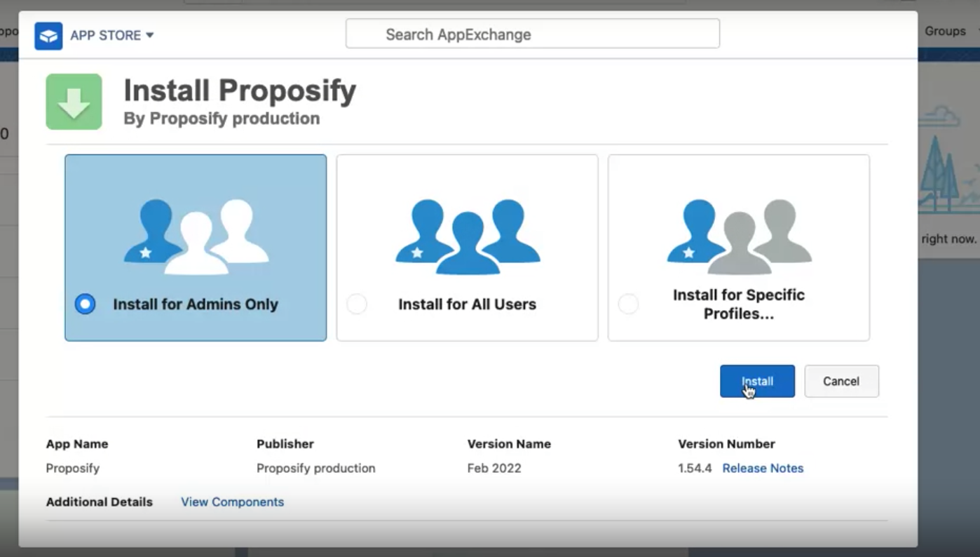Open the View Components link
Image resolution: width=980 pixels, height=557 pixels.
pos(232,502)
